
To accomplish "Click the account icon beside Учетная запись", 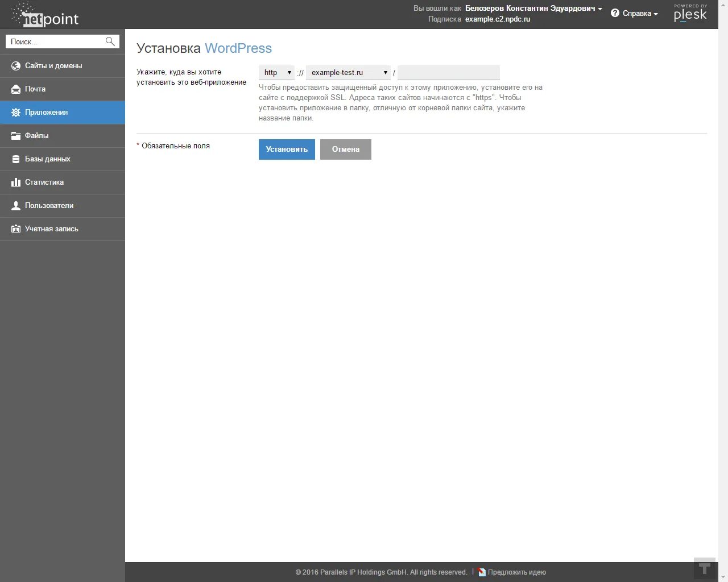I will [16, 229].
